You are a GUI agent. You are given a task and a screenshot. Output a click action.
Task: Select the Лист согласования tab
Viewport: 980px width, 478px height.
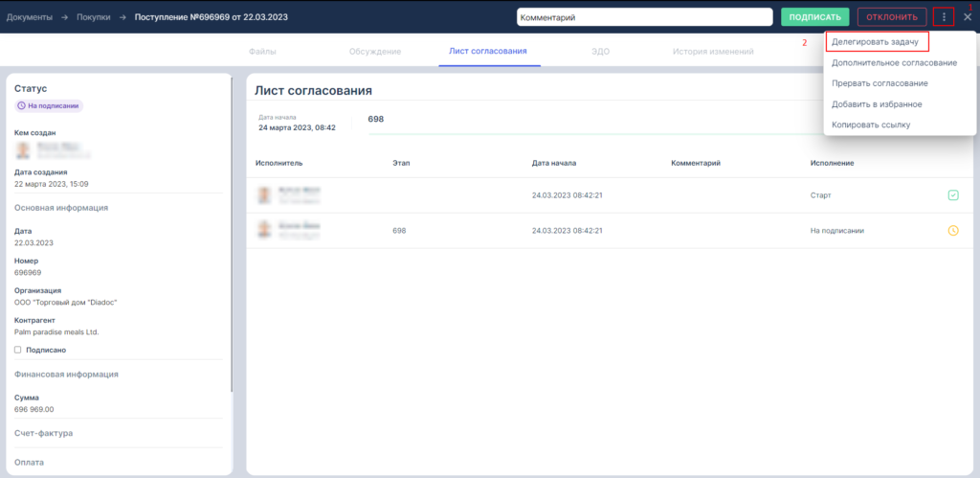pos(488,52)
